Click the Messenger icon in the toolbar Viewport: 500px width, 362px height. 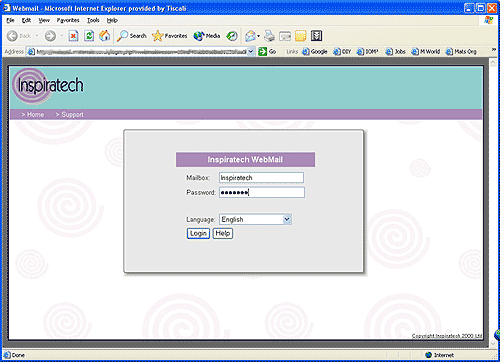316,36
